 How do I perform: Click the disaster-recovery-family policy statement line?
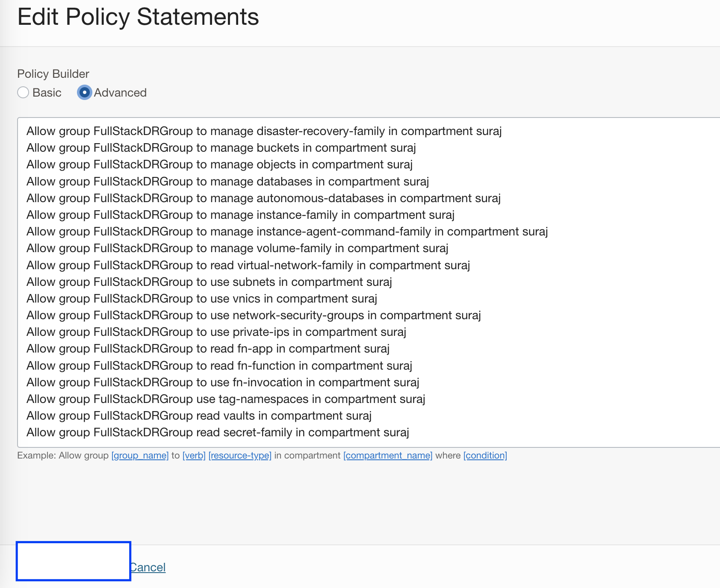coord(264,131)
